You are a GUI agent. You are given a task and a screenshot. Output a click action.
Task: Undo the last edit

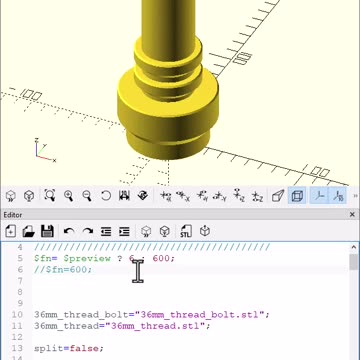(69, 231)
